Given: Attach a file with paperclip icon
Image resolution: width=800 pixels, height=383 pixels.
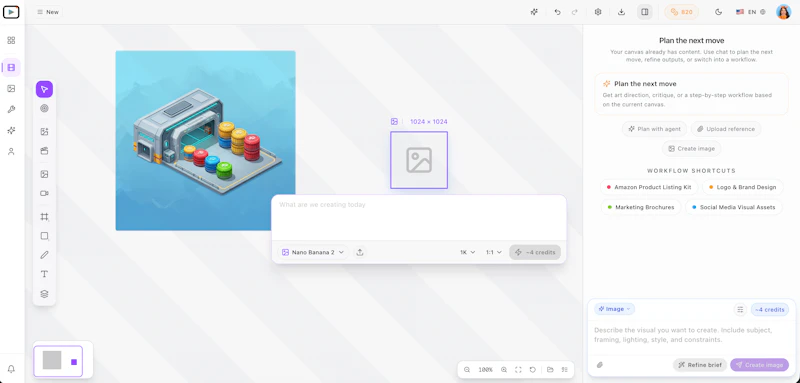Looking at the screenshot, I should click(x=600, y=365).
